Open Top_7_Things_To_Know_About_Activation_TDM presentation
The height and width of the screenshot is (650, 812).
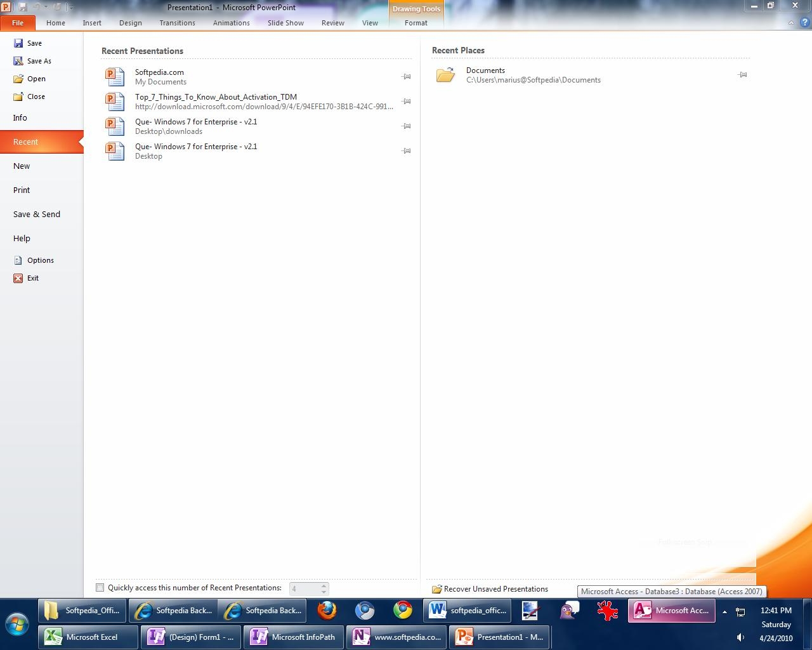[x=216, y=98]
